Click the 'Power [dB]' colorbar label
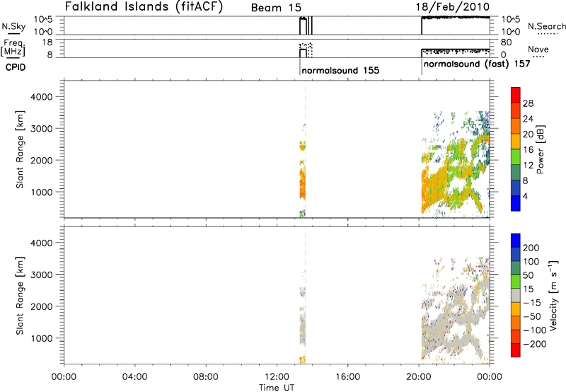566x392 pixels. [540, 149]
